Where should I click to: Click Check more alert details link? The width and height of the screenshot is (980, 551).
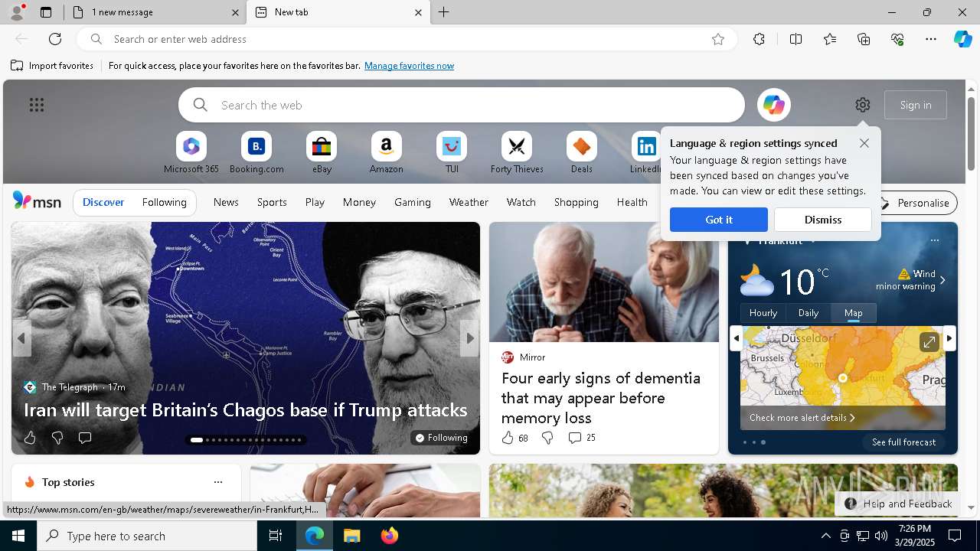[x=802, y=418]
